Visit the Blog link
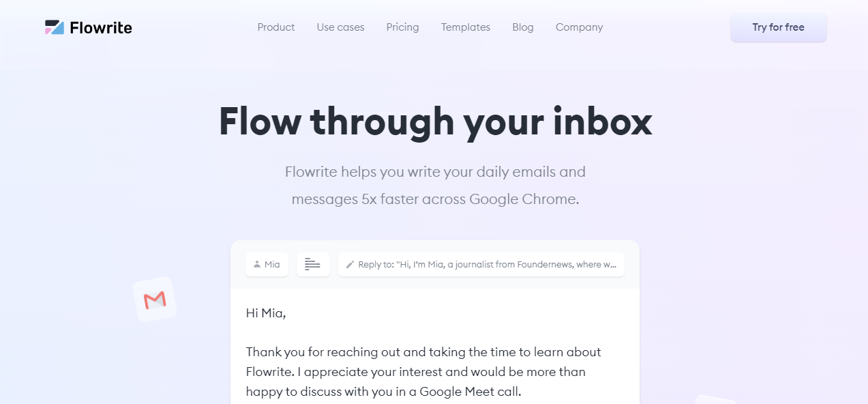Screen dimensions: 868x404 (523, 27)
